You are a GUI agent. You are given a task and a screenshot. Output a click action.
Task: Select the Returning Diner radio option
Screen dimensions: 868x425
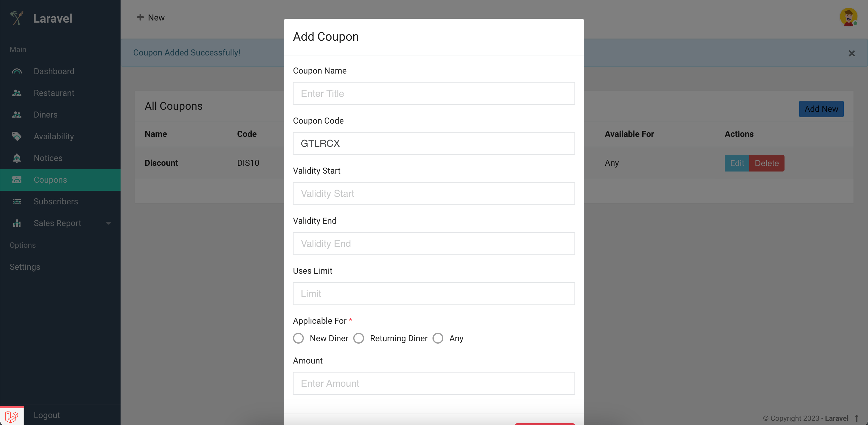[x=359, y=338]
